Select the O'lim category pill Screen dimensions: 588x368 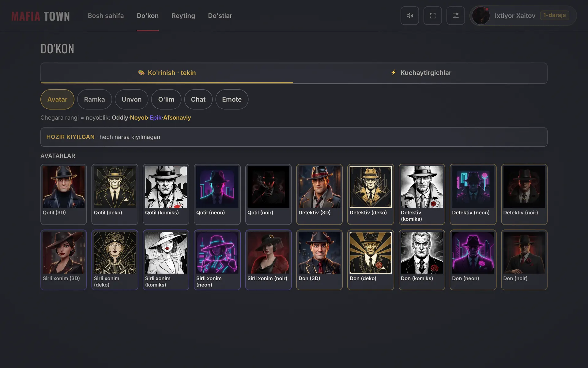point(166,99)
